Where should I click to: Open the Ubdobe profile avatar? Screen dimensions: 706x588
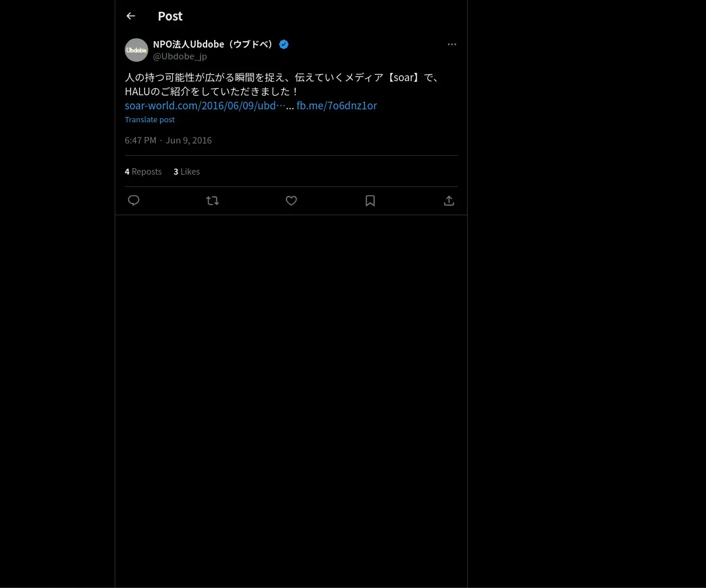tap(136, 50)
